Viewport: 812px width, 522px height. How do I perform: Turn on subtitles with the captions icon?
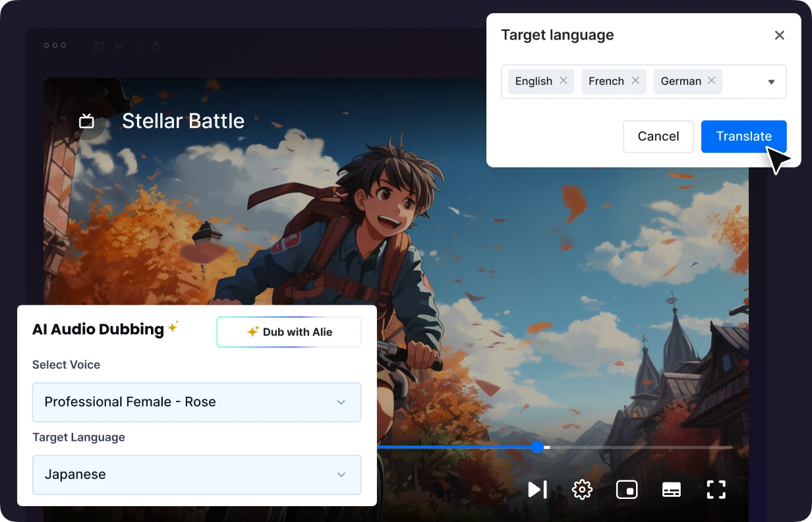(672, 490)
